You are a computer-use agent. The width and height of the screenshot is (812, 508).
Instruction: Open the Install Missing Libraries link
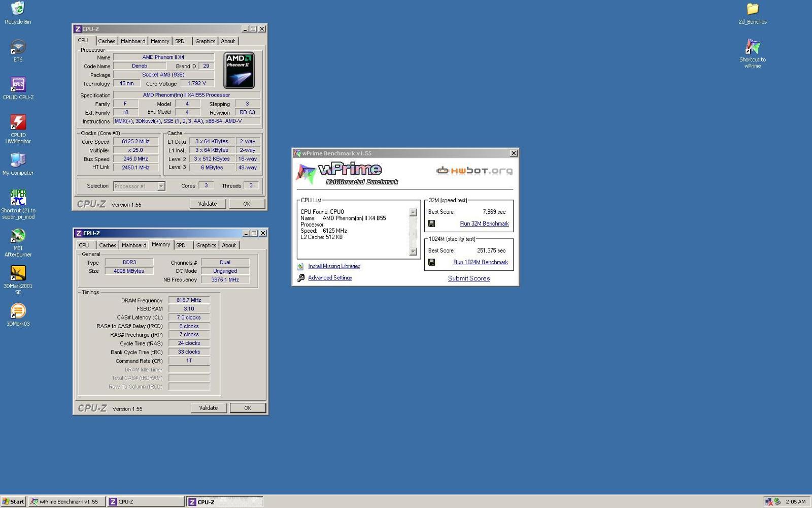coord(334,266)
